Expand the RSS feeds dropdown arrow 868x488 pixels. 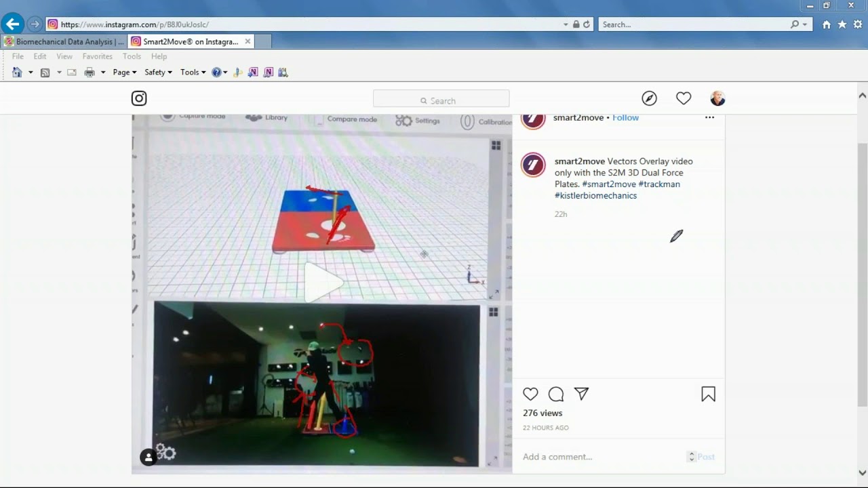pos(59,73)
